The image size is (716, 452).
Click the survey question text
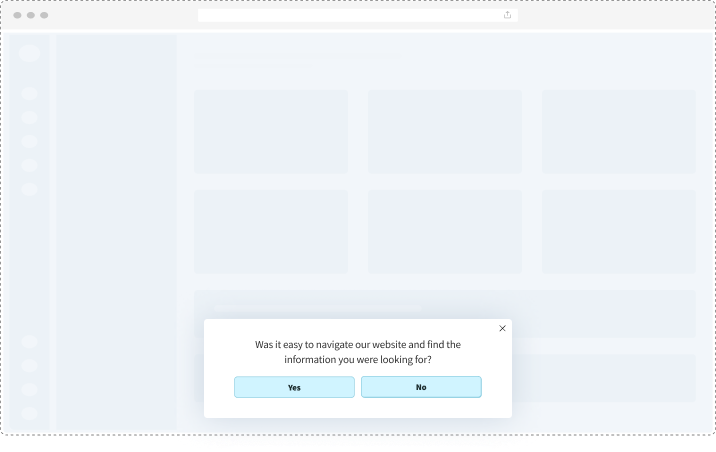point(358,351)
